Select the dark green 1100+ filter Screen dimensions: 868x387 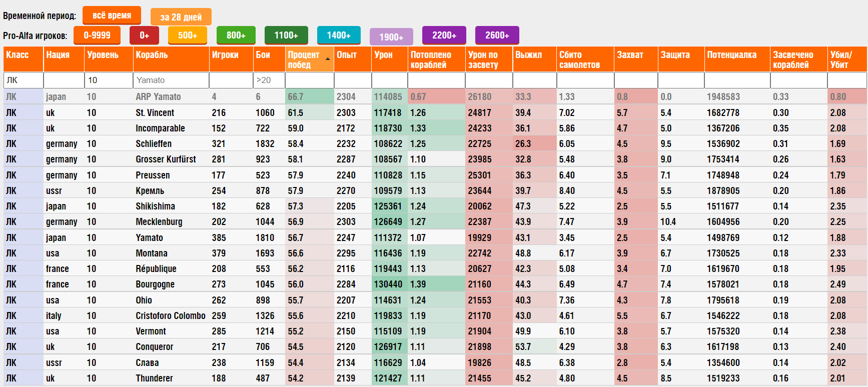pos(286,35)
